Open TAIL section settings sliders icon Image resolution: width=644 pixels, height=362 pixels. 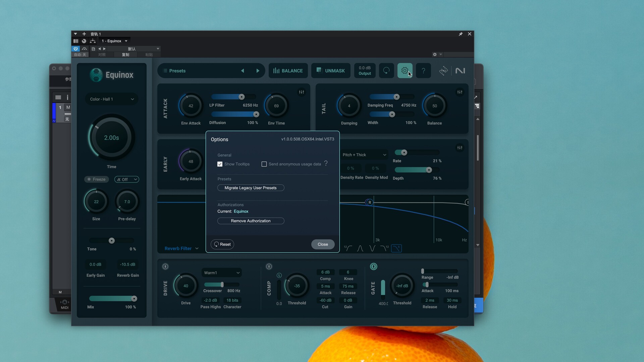[460, 92]
